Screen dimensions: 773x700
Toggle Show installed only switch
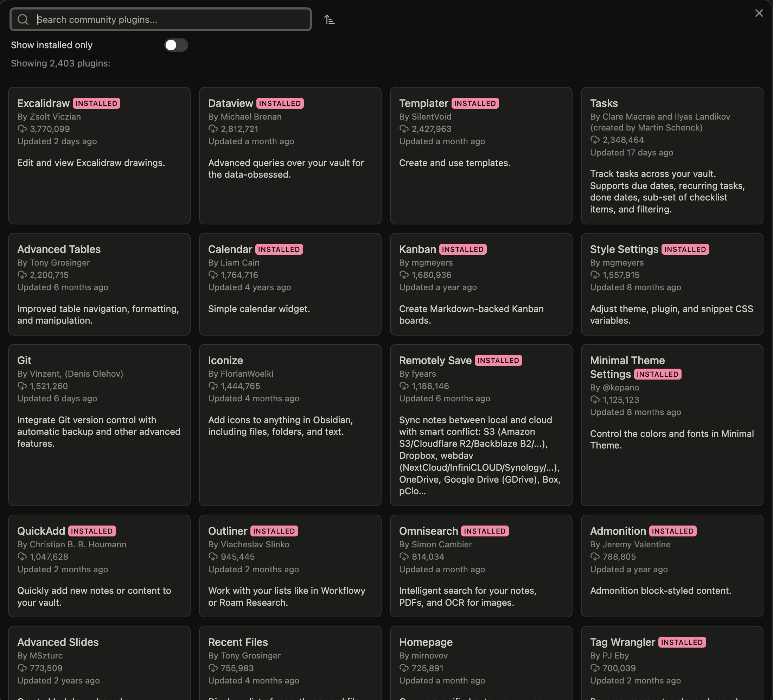[x=176, y=45]
